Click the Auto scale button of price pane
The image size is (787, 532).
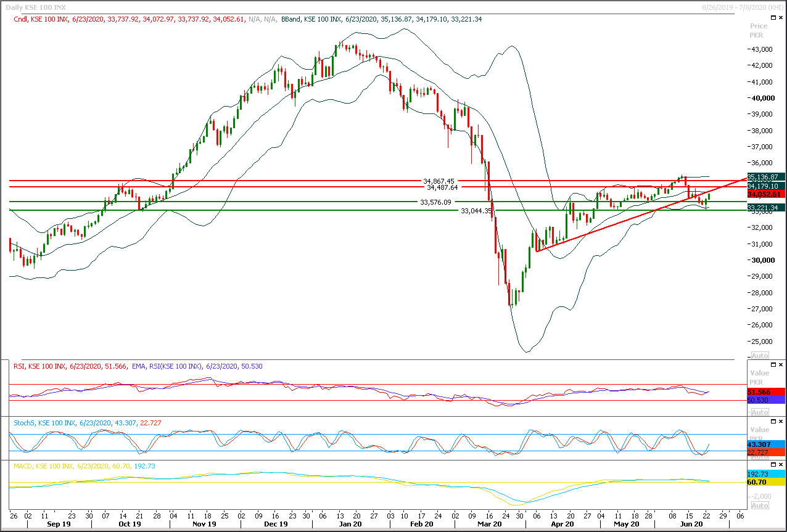pos(759,356)
